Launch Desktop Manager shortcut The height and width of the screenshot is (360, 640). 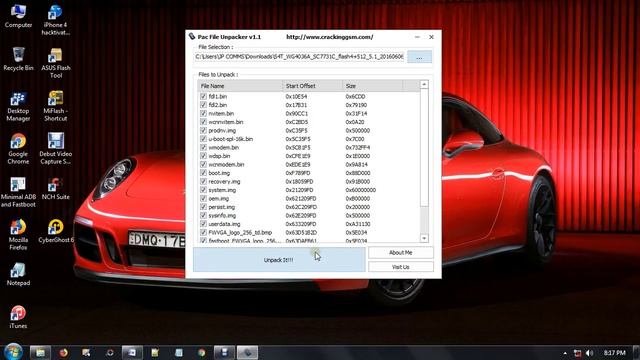click(x=18, y=106)
